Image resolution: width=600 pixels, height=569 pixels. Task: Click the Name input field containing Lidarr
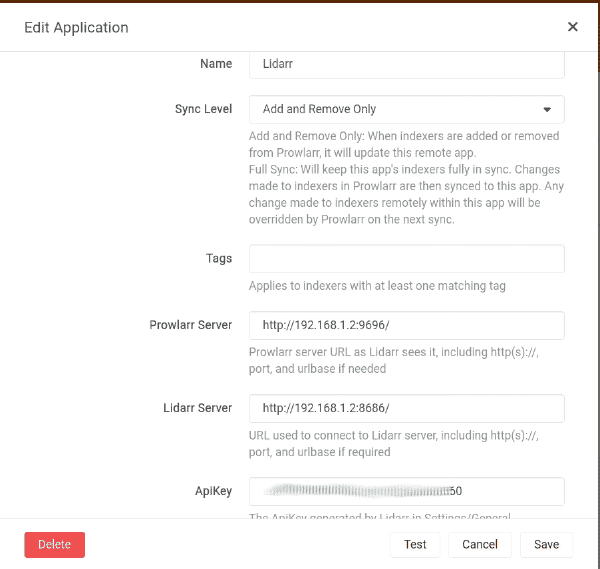406,65
